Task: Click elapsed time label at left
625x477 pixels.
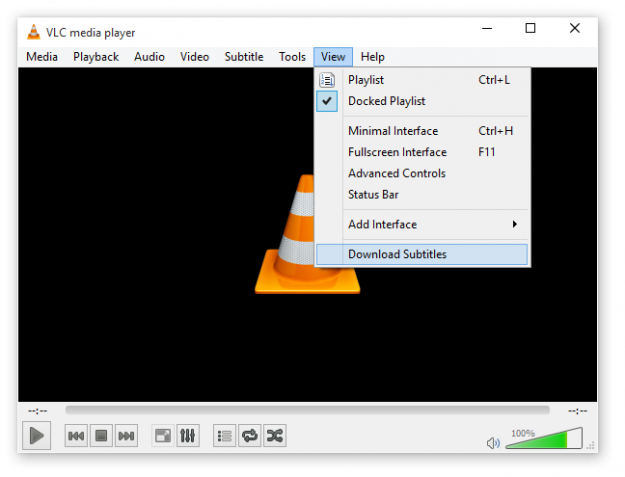Action: (x=37, y=410)
